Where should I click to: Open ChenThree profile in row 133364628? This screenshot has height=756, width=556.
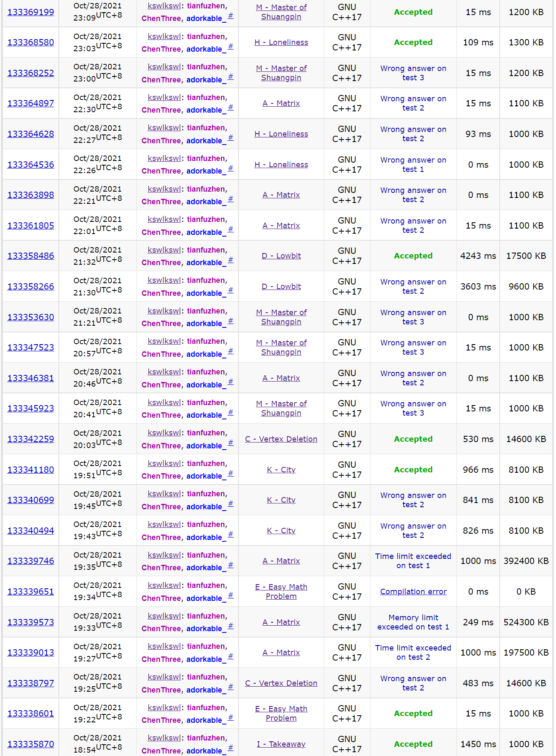[161, 141]
